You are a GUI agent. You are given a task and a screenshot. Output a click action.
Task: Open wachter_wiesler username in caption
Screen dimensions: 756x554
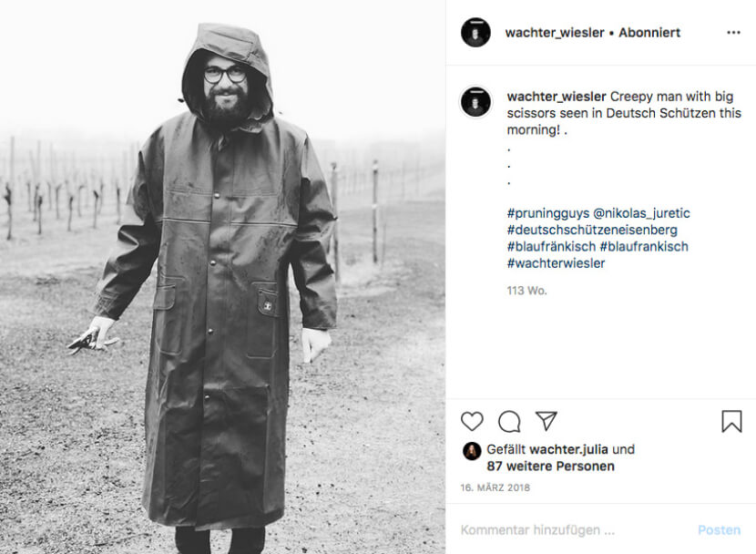pos(557,97)
